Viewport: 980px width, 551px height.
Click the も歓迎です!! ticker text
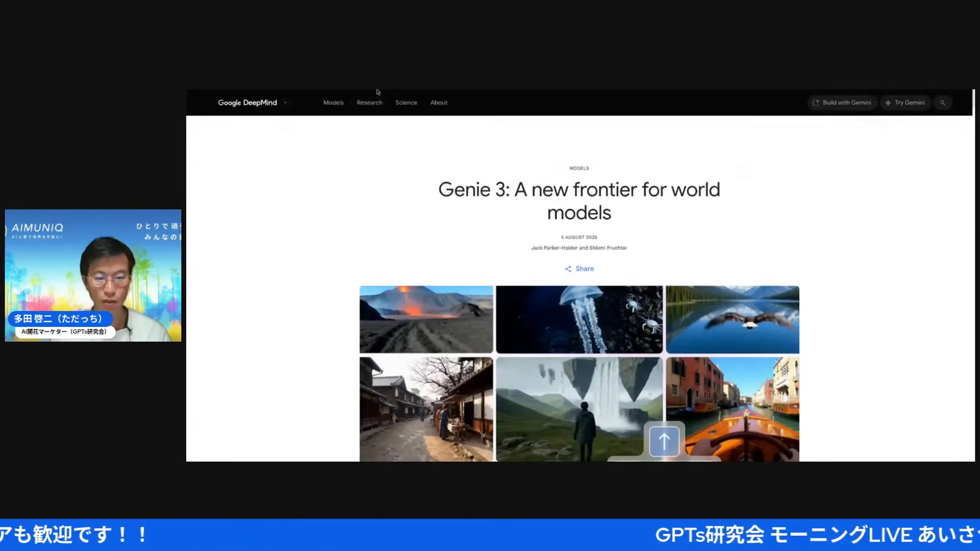(x=74, y=535)
